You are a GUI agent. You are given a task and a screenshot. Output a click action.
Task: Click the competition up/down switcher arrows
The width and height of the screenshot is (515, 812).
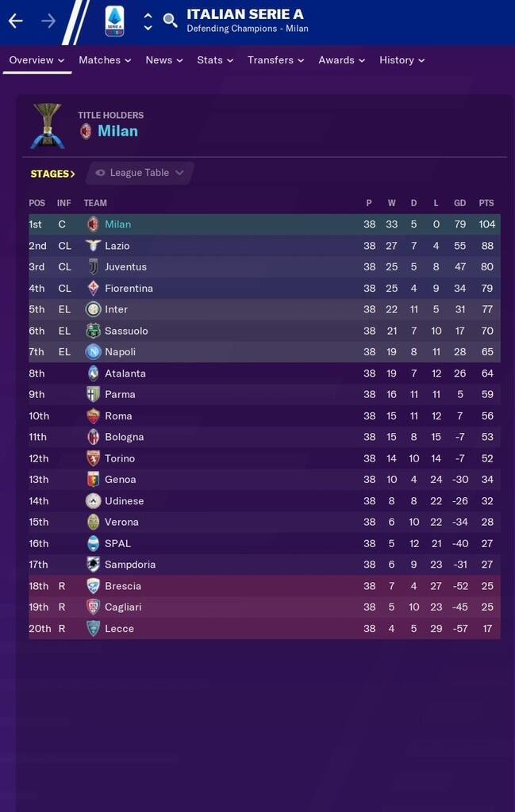[x=148, y=21]
